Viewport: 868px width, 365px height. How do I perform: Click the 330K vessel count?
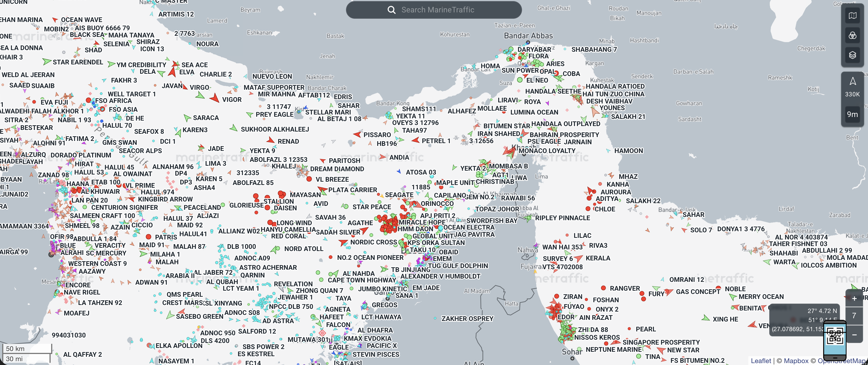tap(852, 94)
